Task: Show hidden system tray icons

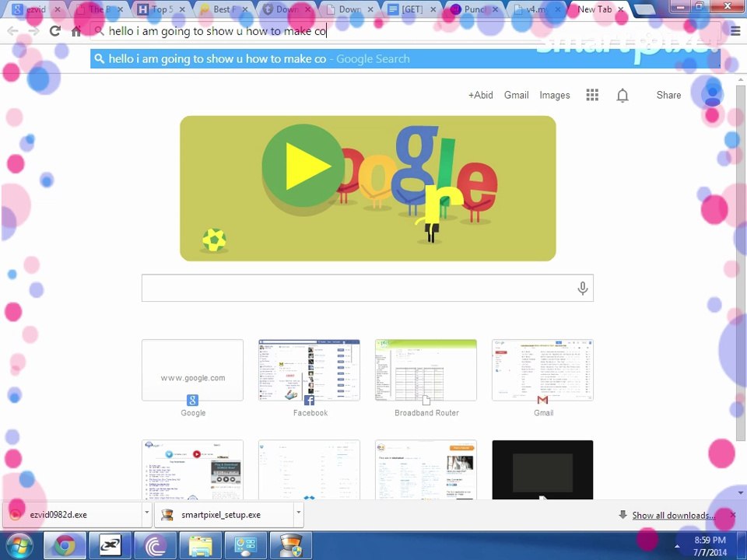Action: coord(677,546)
